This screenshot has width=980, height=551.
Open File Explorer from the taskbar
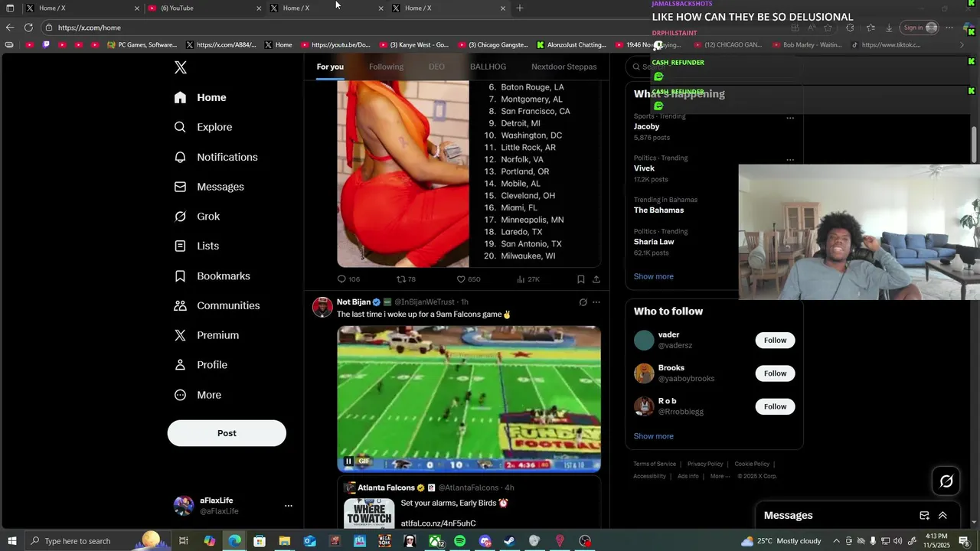coord(284,541)
